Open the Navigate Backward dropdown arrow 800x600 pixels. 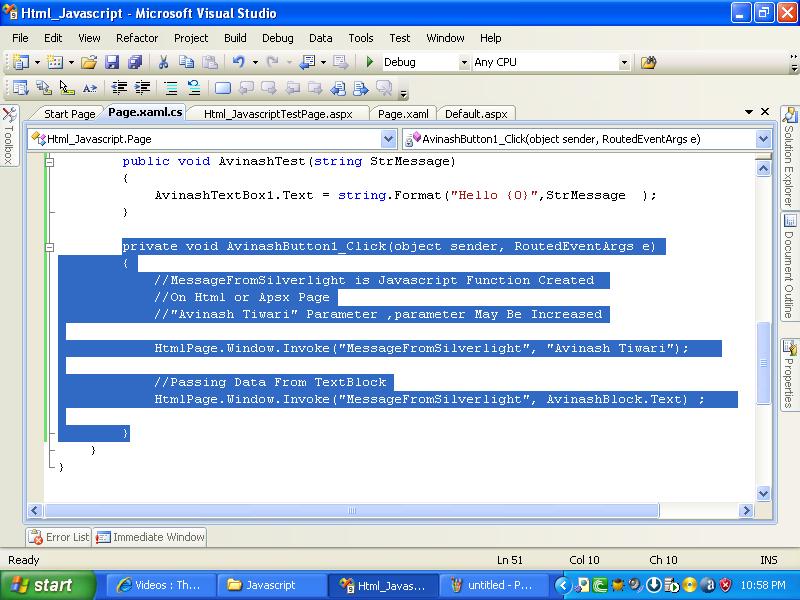(x=323, y=63)
